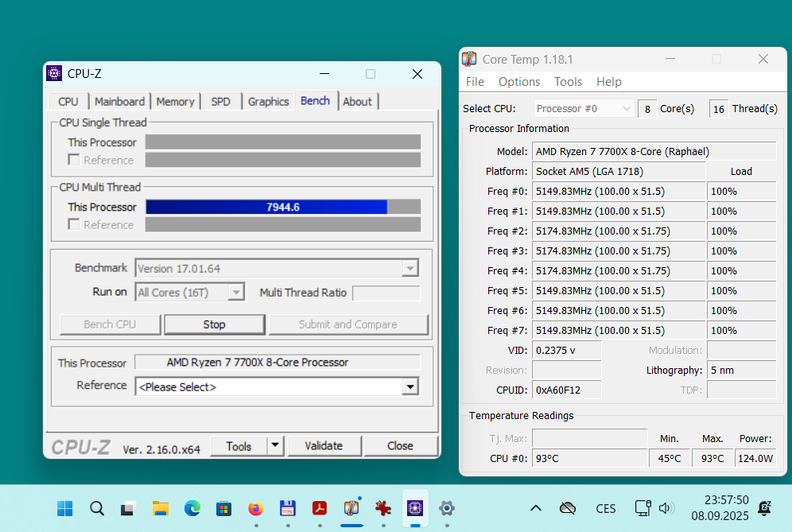Click the Power 124.0W reading
The height and width of the screenshot is (532, 792).
point(755,459)
